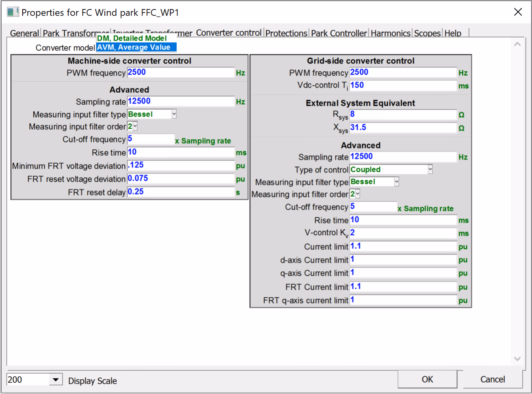Click machine-side PWM frequency field
This screenshot has height=394, width=532.
181,72
